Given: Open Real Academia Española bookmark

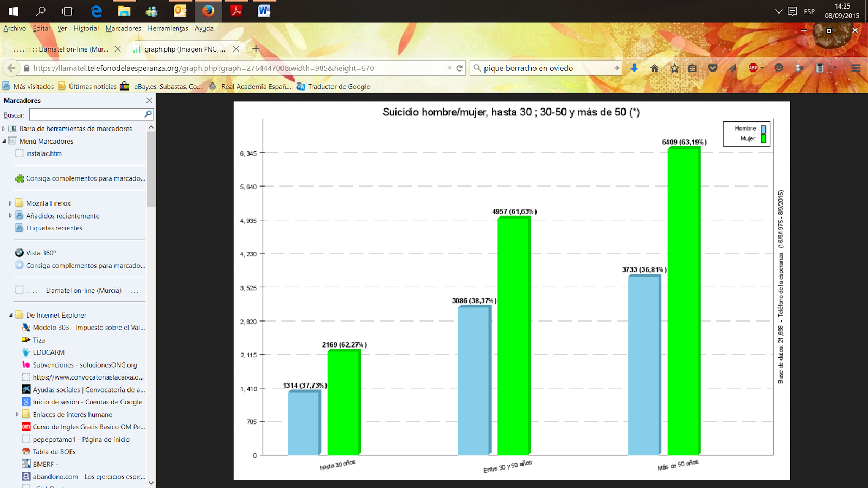Looking at the screenshot, I should [250, 86].
